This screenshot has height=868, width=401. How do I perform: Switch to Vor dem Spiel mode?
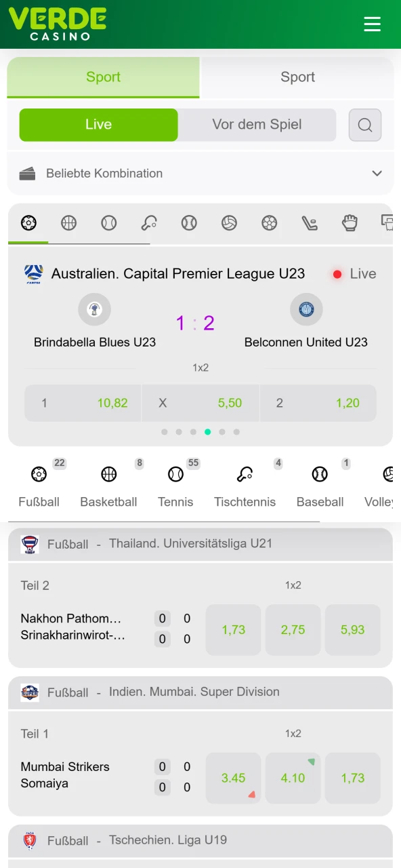pos(257,125)
